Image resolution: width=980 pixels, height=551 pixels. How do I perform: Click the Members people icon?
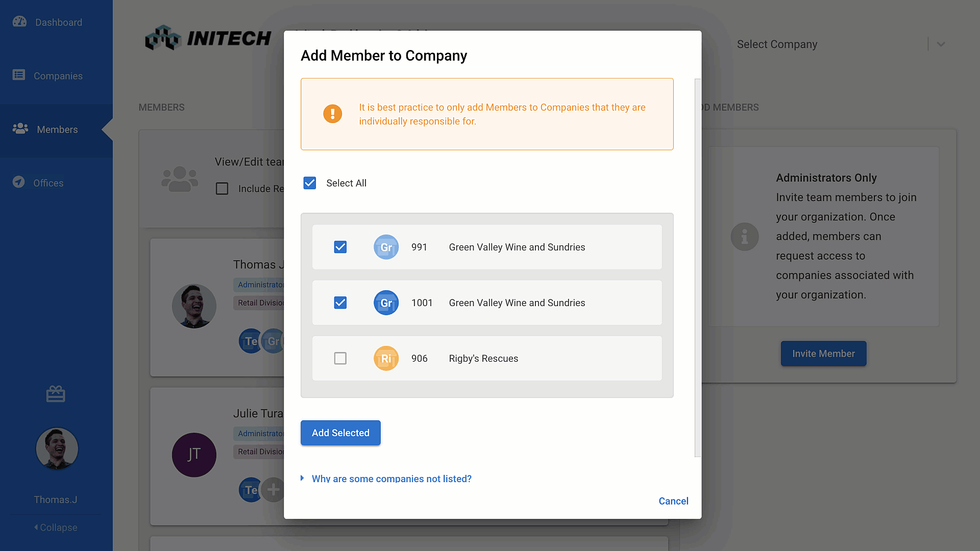(20, 129)
